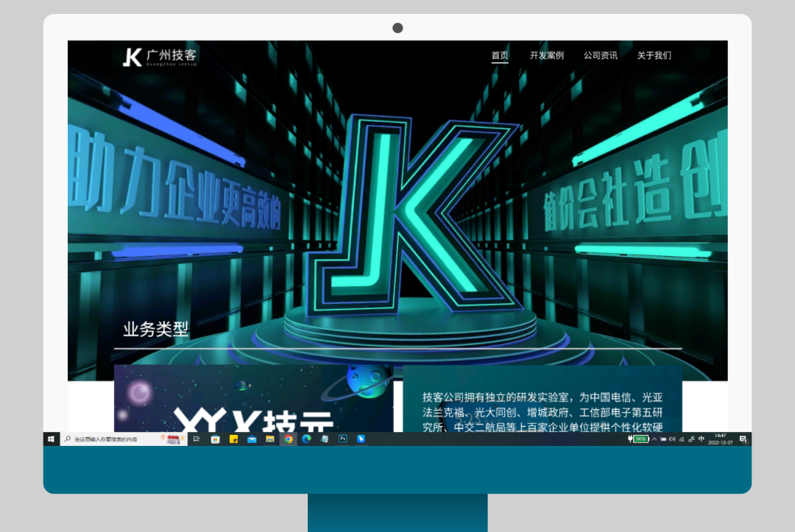The width and height of the screenshot is (795, 532).
Task: Open the 关于我们 link
Action: (x=654, y=55)
